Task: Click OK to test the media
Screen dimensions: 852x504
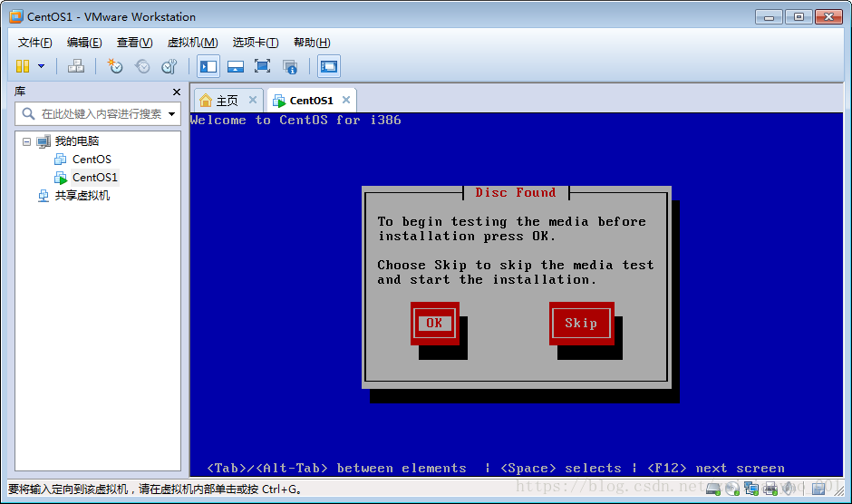Action: point(434,323)
